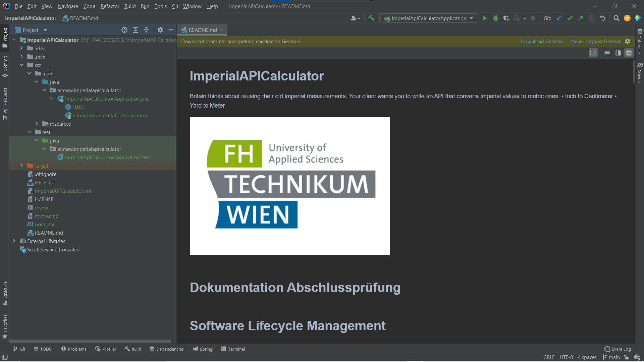This screenshot has height=362, width=644.
Task: Switch to preview-only view mode
Action: (629, 53)
